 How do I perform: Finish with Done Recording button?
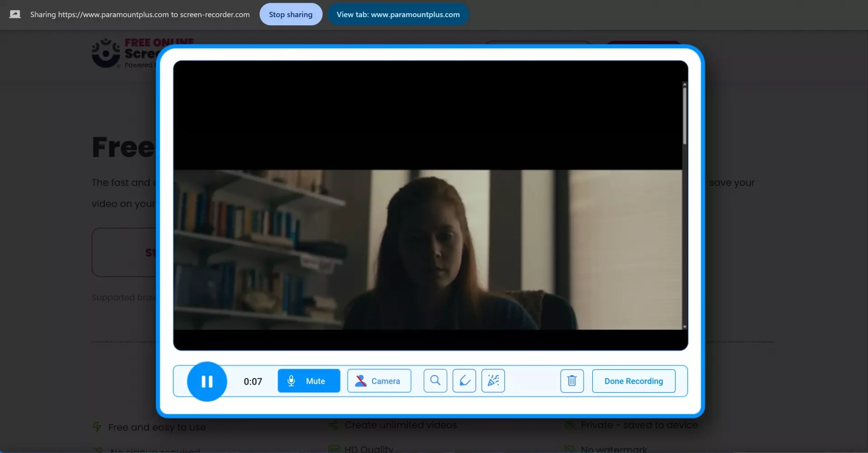pyautogui.click(x=634, y=381)
